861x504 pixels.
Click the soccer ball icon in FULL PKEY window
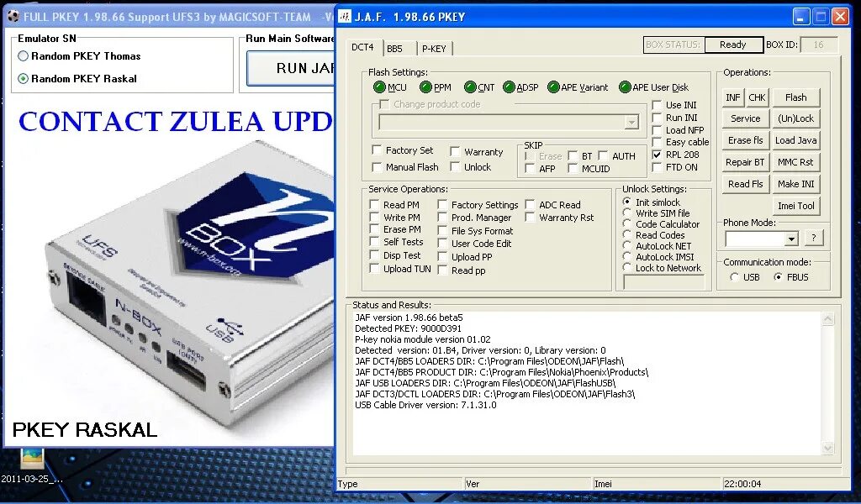pyautogui.click(x=13, y=17)
